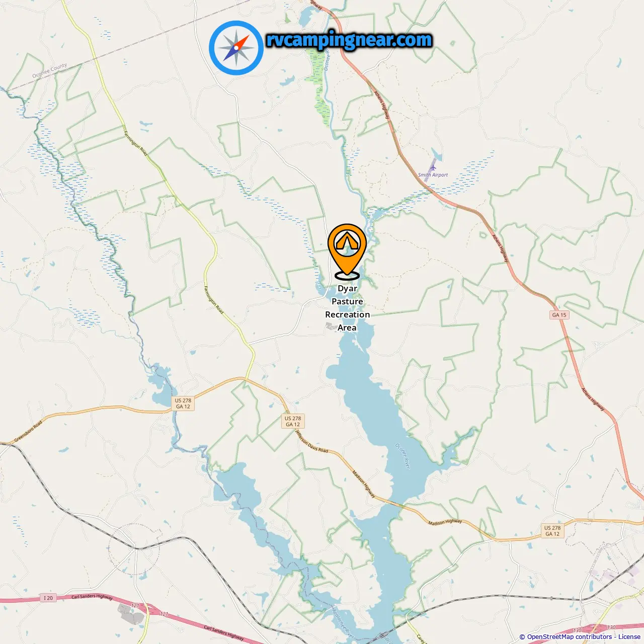Open the rvcampingnear.com site title
The image size is (644, 644).
click(349, 40)
